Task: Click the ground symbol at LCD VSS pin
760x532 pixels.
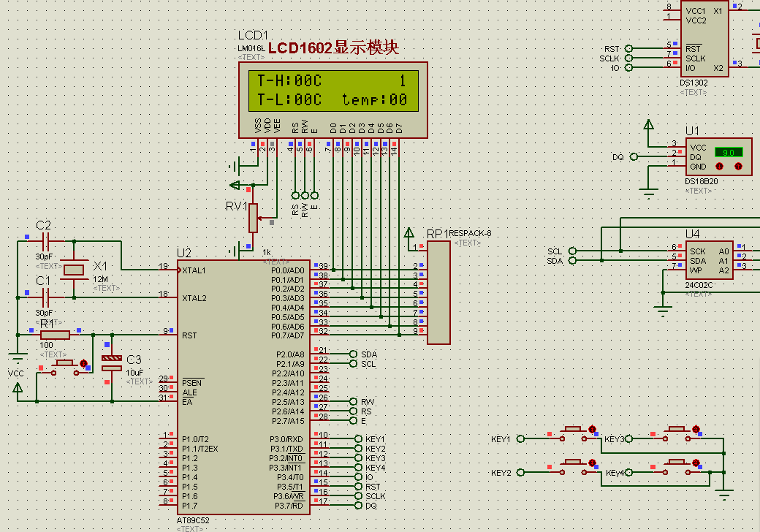Action: tap(233, 166)
